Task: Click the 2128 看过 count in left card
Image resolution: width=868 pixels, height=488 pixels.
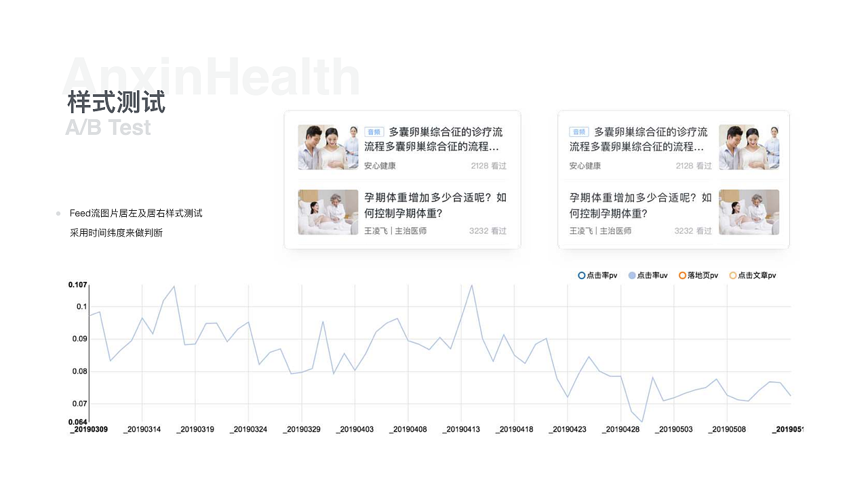Action: point(489,165)
